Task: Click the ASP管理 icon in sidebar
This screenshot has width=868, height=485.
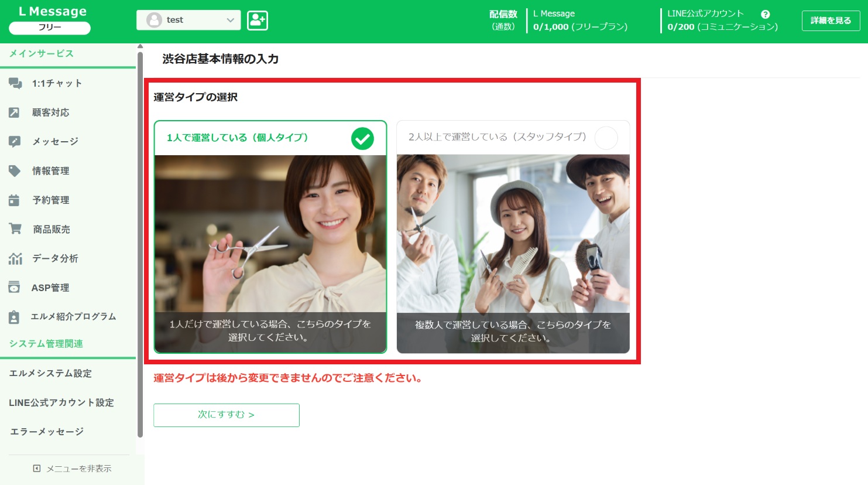Action: click(x=14, y=287)
